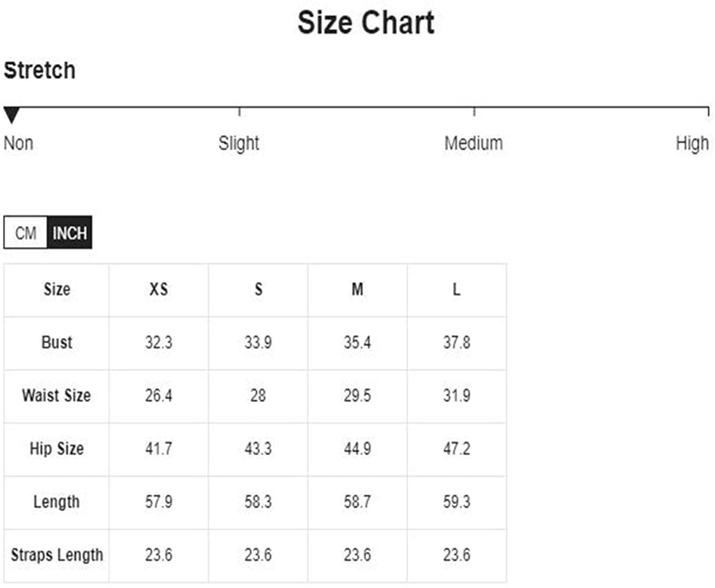Click the L hip value 47.2
The image size is (715, 588).
tap(457, 449)
